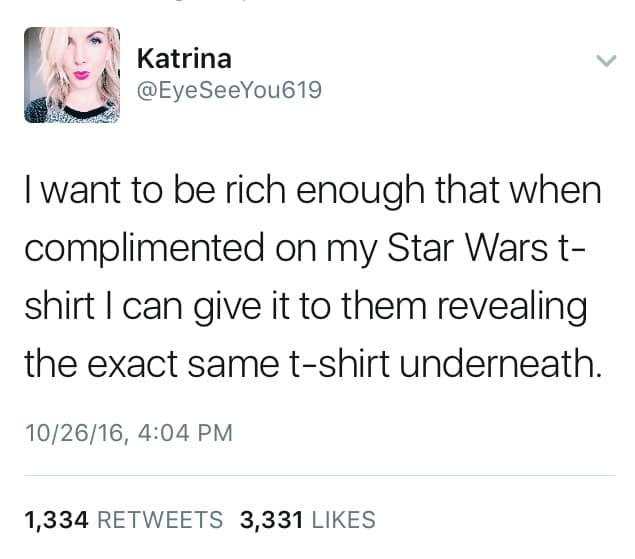Click the words Star Wars in tweet

point(468,247)
